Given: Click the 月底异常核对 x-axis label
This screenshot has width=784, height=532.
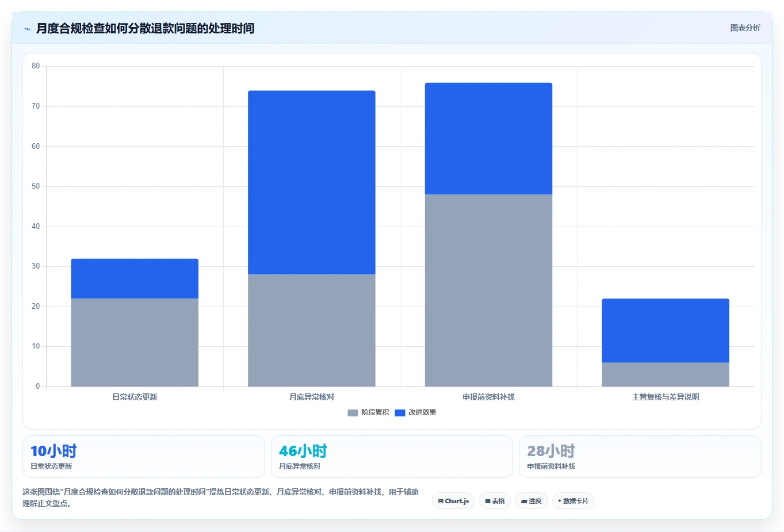Looking at the screenshot, I should pos(312,397).
